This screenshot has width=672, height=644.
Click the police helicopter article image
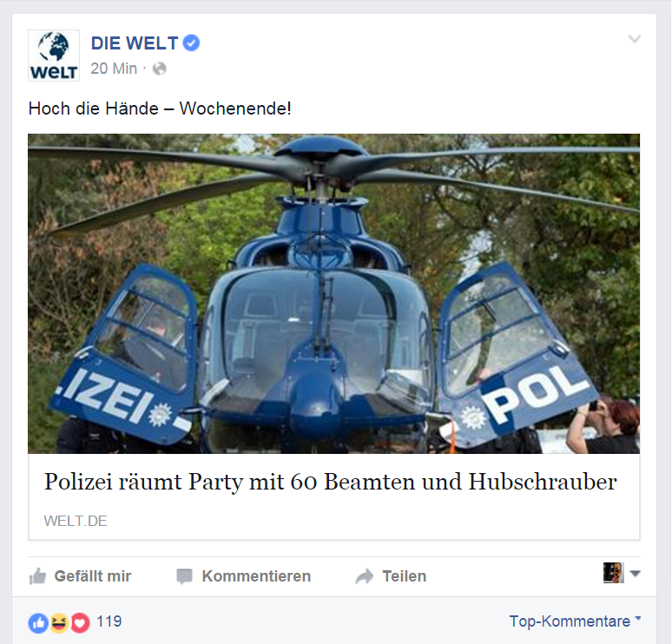coord(334,293)
